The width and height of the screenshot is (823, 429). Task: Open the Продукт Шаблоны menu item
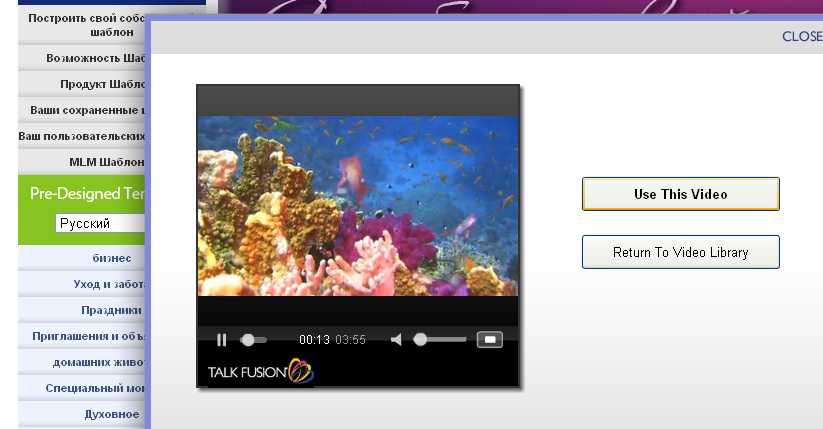click(x=82, y=84)
